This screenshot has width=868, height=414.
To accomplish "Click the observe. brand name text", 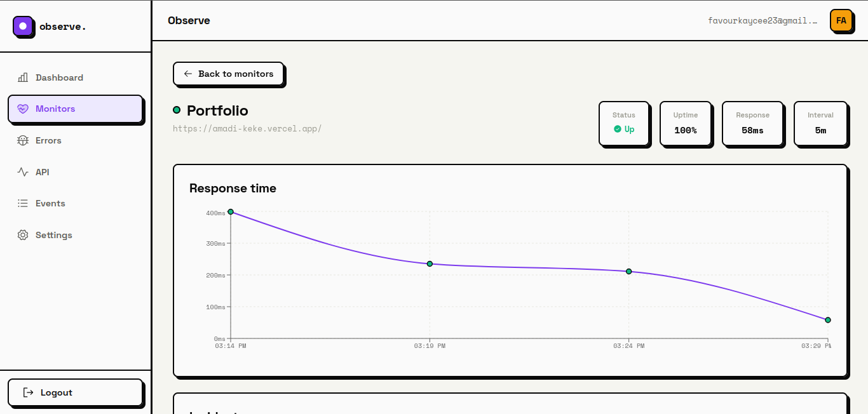I will pyautogui.click(x=63, y=26).
